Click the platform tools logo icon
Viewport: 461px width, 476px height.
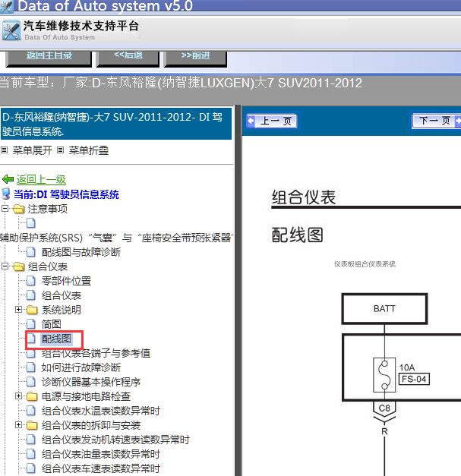(11, 30)
